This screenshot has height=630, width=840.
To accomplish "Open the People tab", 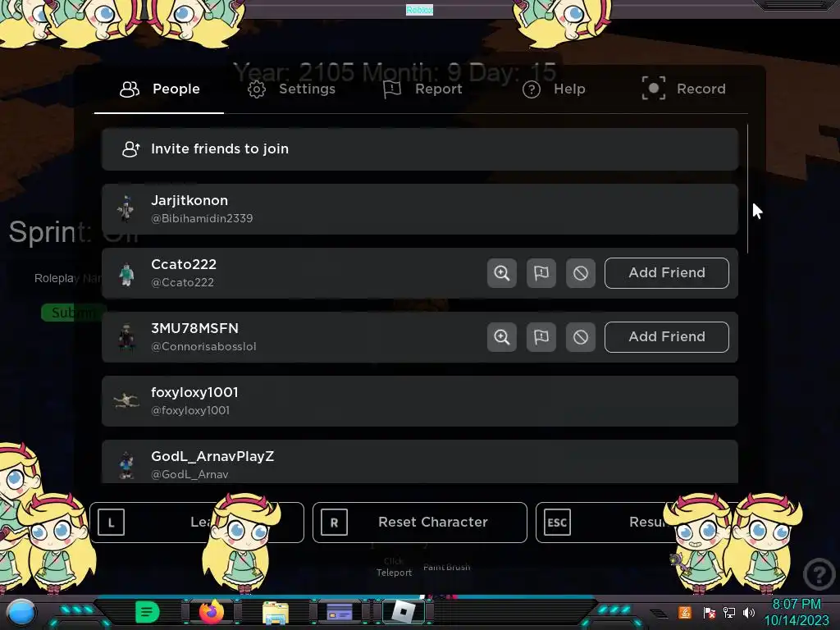I will (x=159, y=89).
